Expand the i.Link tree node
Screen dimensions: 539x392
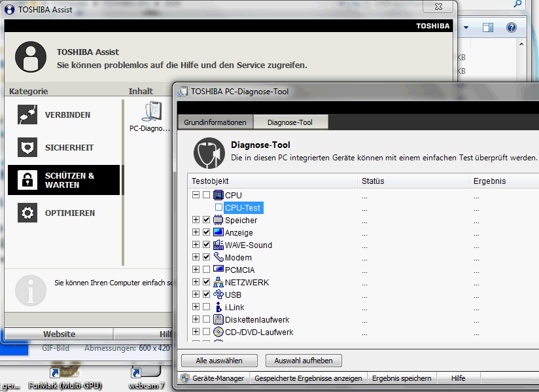pos(196,307)
